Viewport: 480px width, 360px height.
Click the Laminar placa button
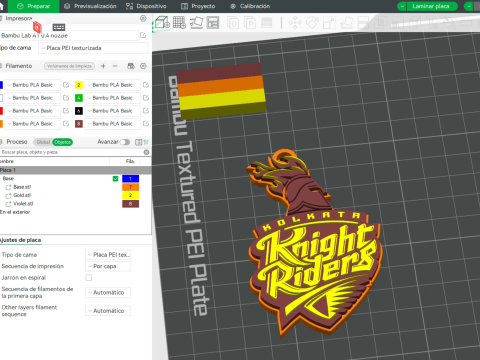pos(431,6)
